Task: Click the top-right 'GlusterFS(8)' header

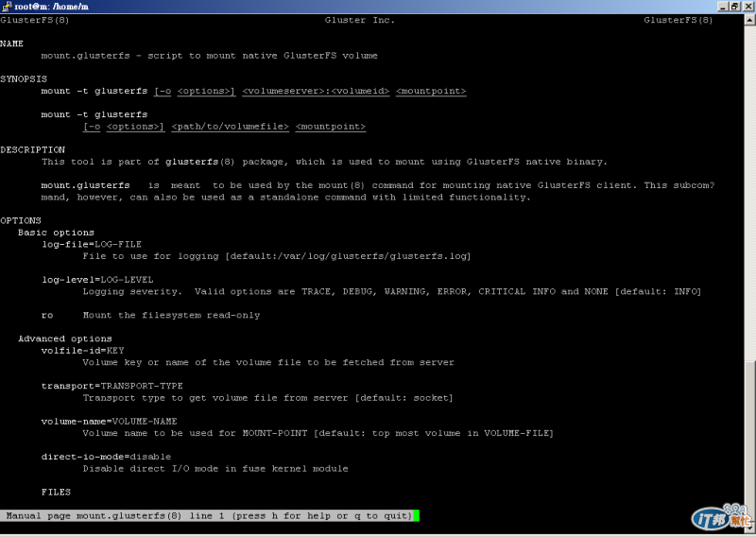Action: tap(678, 20)
